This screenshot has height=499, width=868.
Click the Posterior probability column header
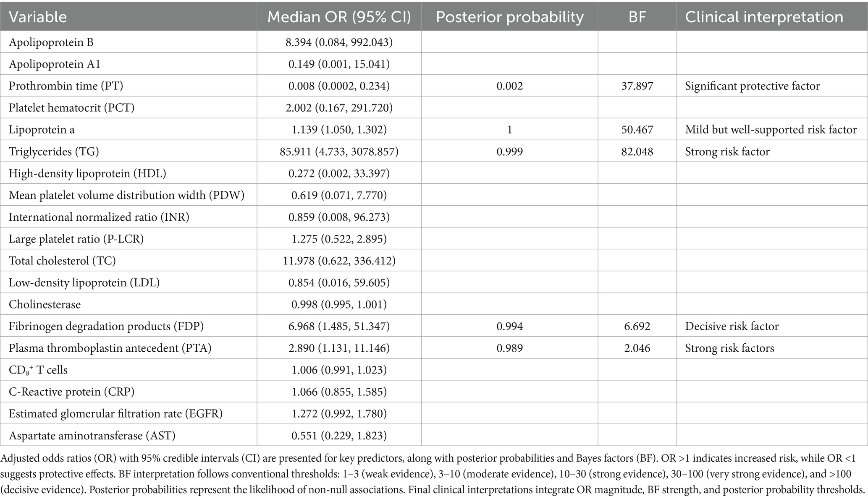509,17
